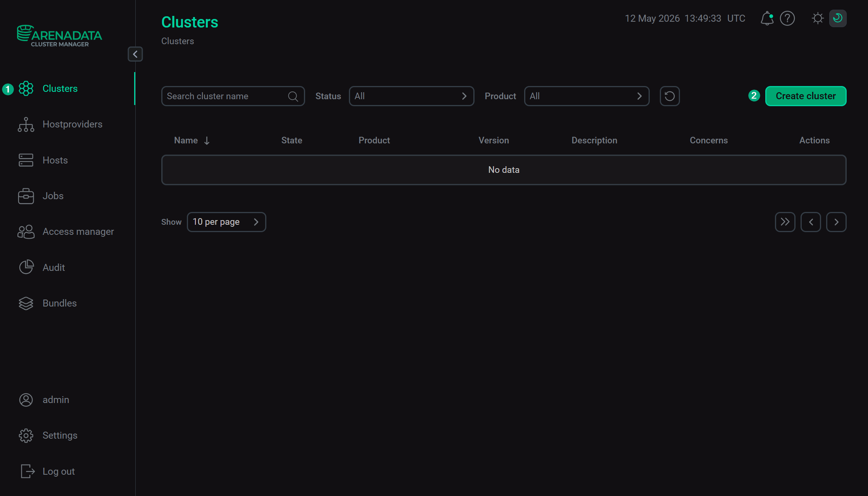Viewport: 868px width, 496px height.
Task: Click the Settings gear icon
Action: coord(26,436)
